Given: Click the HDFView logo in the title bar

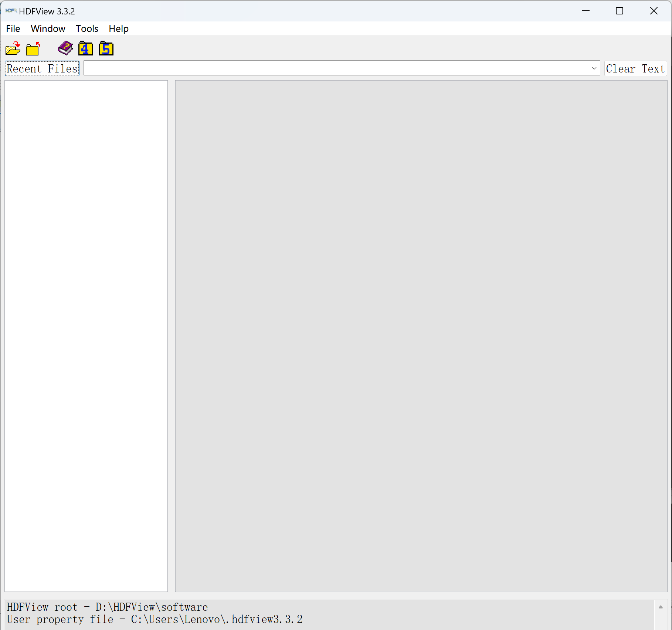Looking at the screenshot, I should [x=11, y=11].
